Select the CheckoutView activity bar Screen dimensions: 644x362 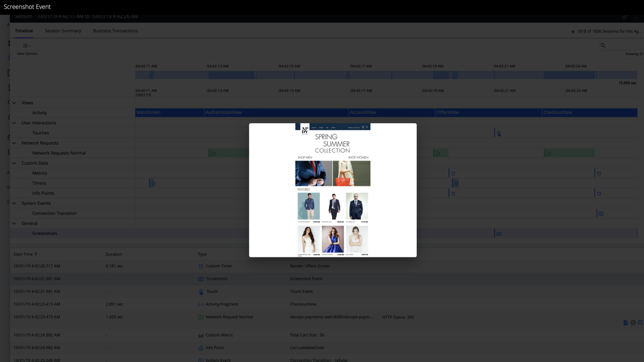pyautogui.click(x=590, y=113)
